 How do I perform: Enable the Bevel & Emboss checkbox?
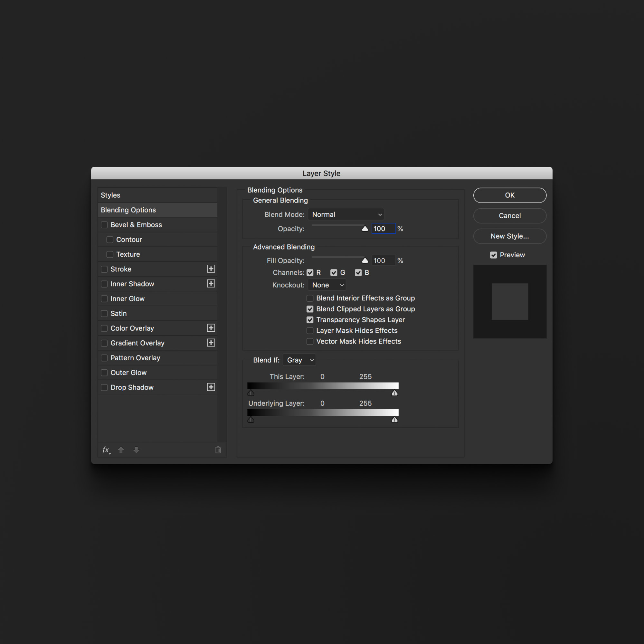point(104,225)
